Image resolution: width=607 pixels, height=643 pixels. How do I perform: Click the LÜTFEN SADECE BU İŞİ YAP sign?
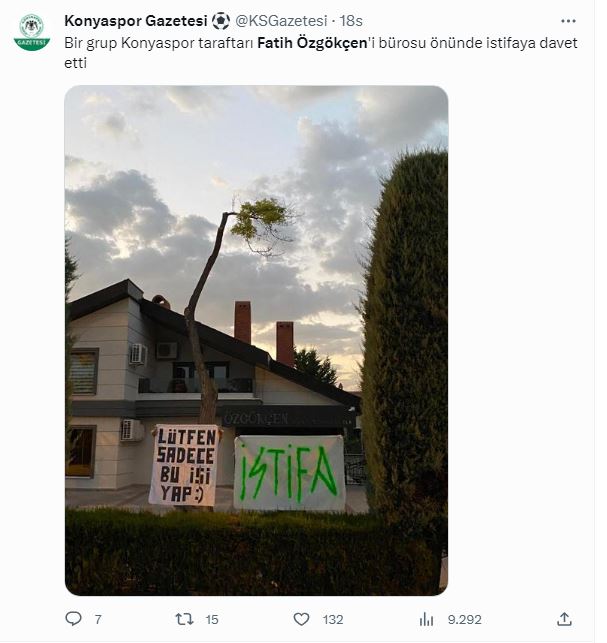pos(185,465)
